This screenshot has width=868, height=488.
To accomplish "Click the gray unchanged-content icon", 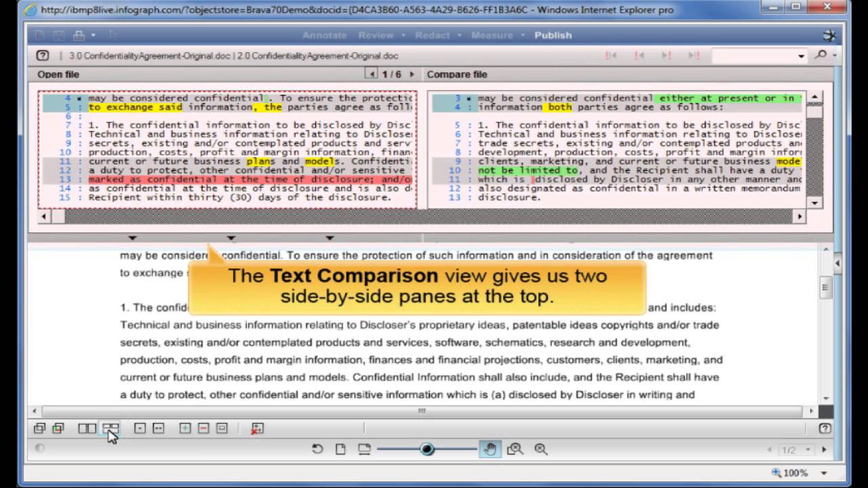I will (222, 428).
